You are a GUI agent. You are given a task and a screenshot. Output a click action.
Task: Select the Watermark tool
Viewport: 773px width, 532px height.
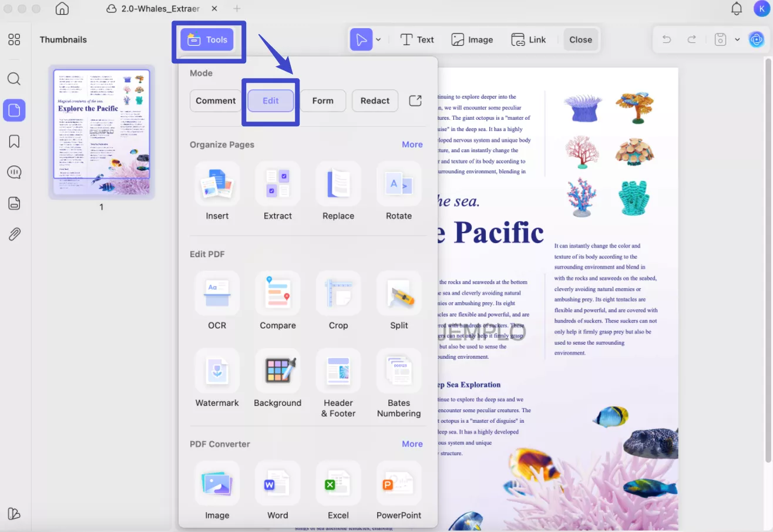(217, 379)
